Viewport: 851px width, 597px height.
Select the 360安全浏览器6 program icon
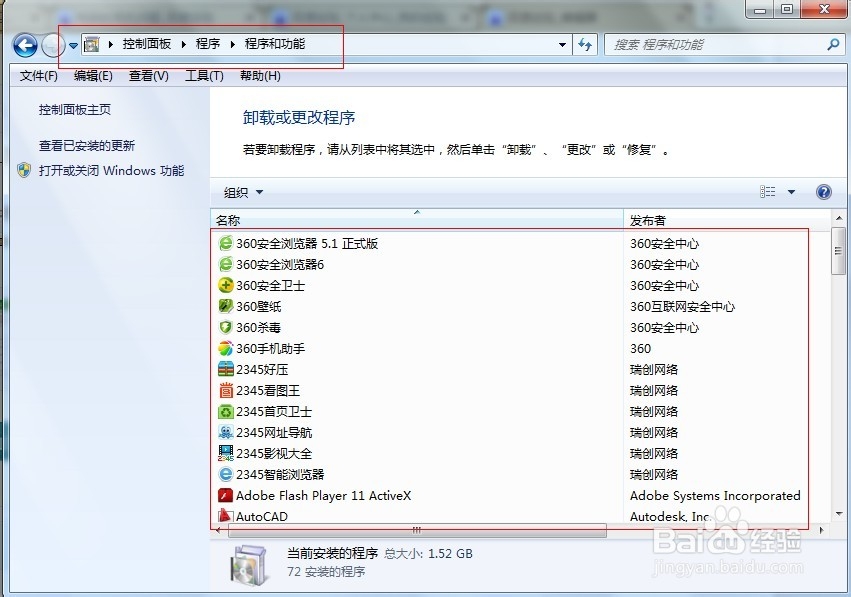point(226,264)
